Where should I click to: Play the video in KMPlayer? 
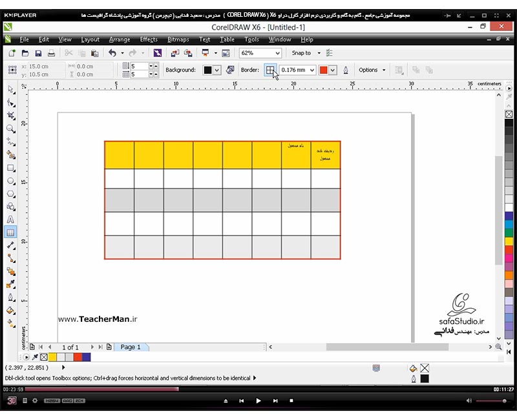pyautogui.click(x=258, y=401)
